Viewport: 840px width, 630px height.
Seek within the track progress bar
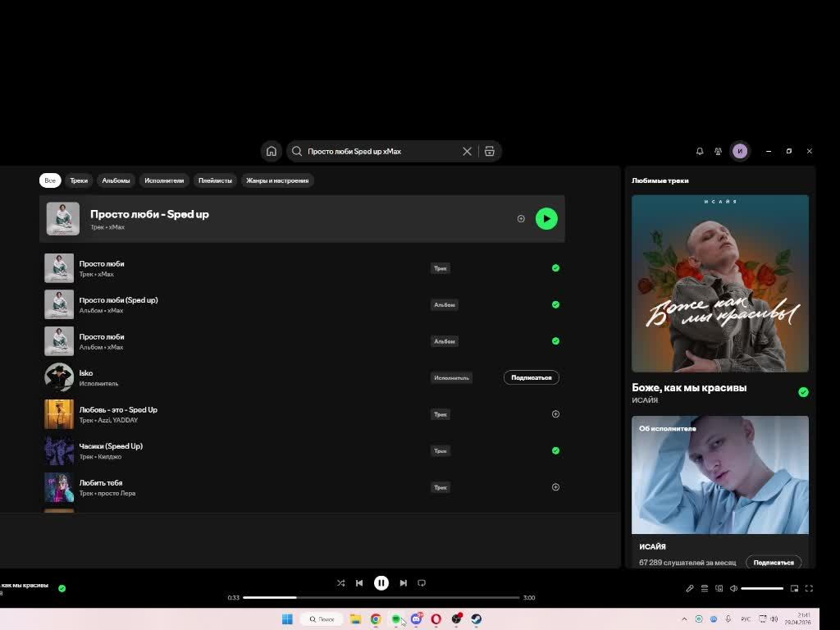tap(381, 597)
